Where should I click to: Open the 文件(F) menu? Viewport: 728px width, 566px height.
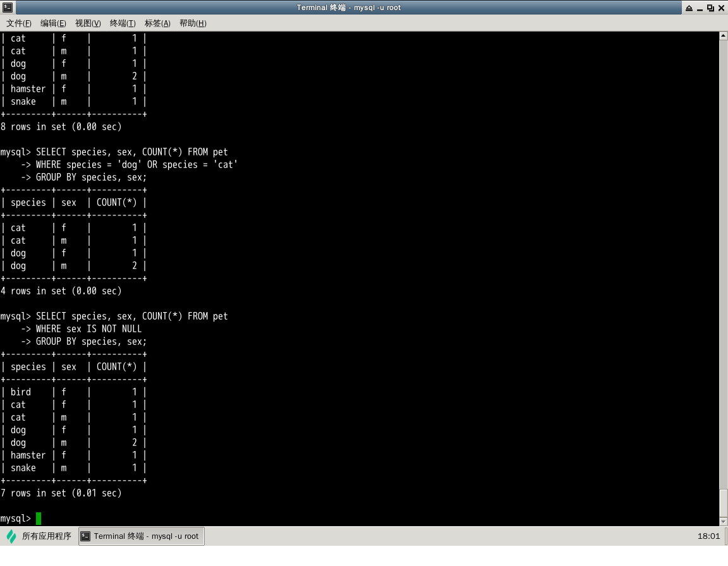19,23
